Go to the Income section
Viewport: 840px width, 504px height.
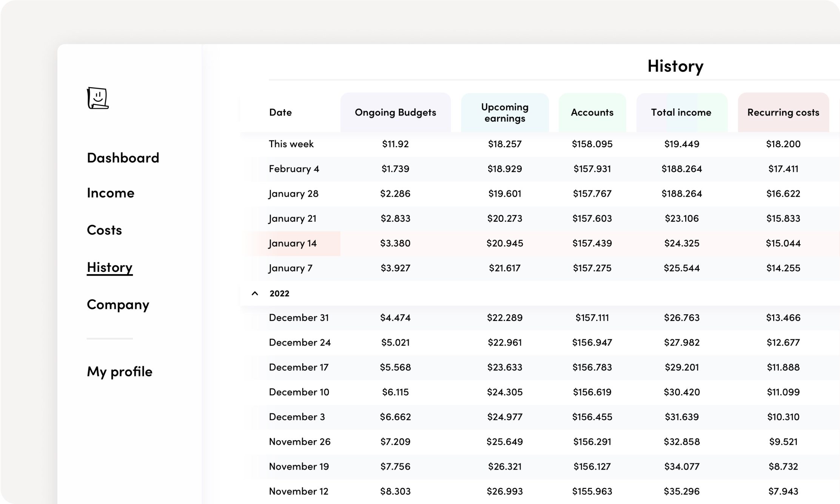pos(111,193)
